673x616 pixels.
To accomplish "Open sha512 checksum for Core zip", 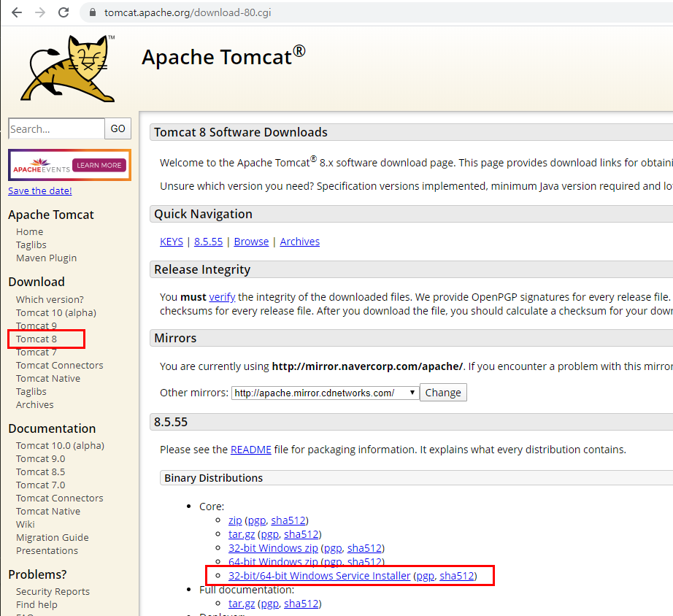I will pos(288,520).
